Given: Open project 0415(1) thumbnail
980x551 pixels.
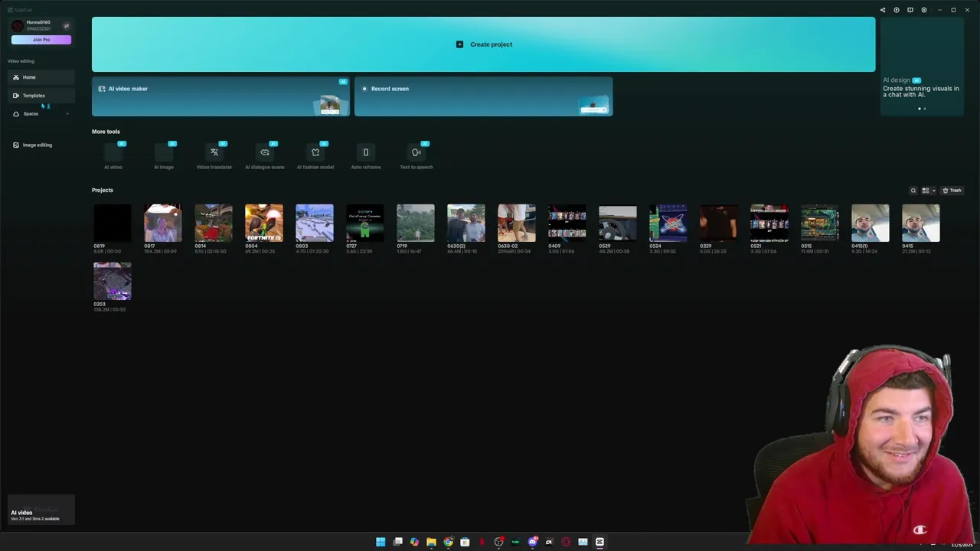Looking at the screenshot, I should point(871,223).
